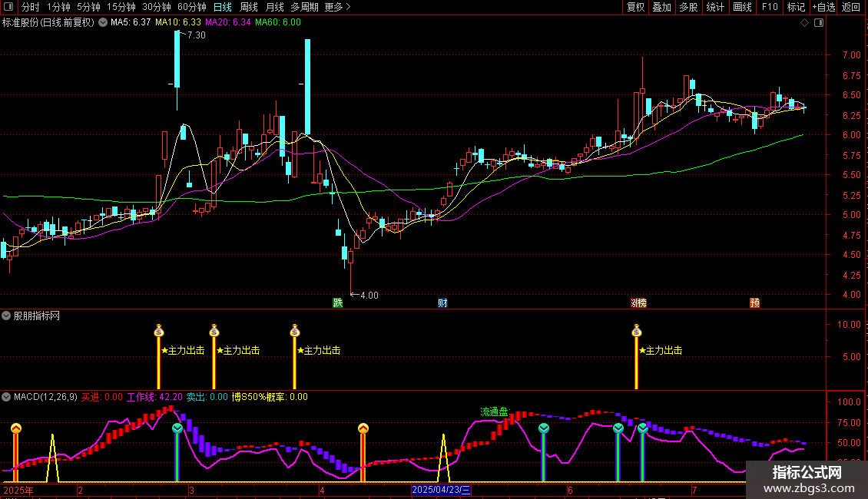Switch to 周线 weekly chart
The width and height of the screenshot is (868, 499).
tap(249, 7)
